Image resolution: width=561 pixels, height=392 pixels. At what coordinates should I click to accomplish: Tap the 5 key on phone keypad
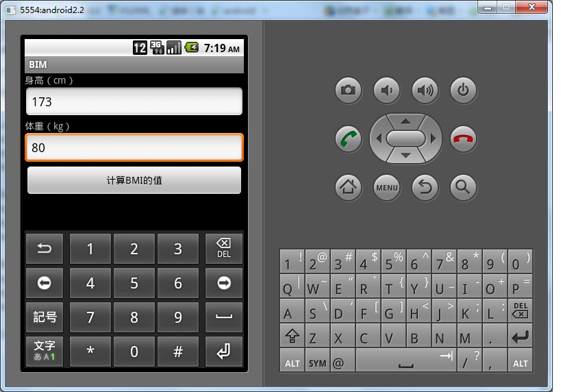click(134, 283)
